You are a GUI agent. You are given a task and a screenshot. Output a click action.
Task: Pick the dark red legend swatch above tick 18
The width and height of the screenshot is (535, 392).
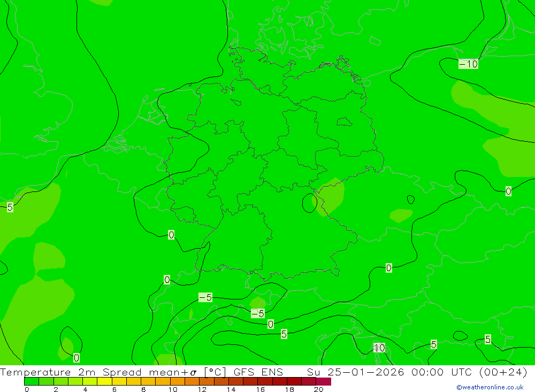294,381
